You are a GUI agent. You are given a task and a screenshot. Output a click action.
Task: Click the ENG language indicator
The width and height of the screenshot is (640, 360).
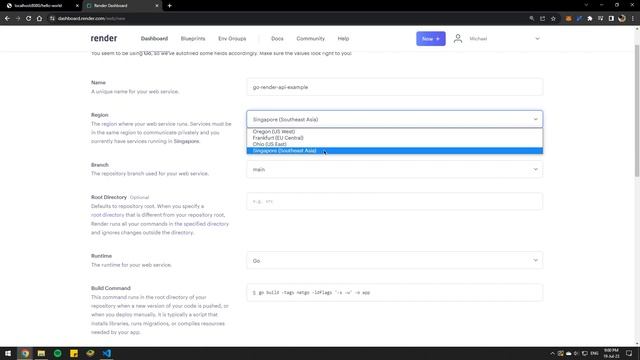pyautogui.click(x=594, y=353)
